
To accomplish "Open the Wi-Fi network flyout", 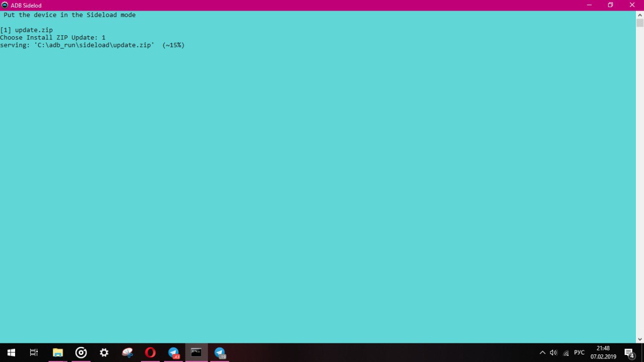I will pyautogui.click(x=566, y=352).
